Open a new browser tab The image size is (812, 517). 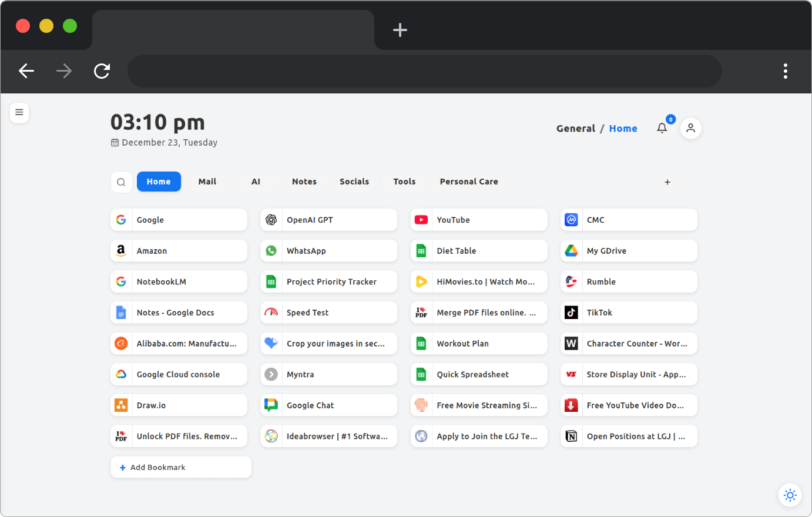point(400,30)
